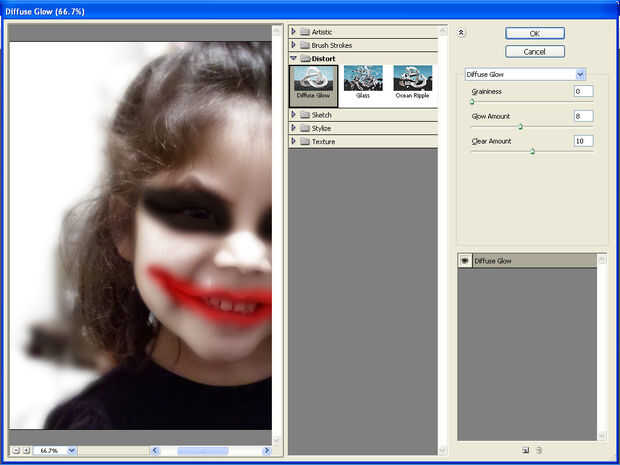Image resolution: width=620 pixels, height=465 pixels.
Task: Expand the Brush Strokes filter folder
Action: pyautogui.click(x=293, y=45)
